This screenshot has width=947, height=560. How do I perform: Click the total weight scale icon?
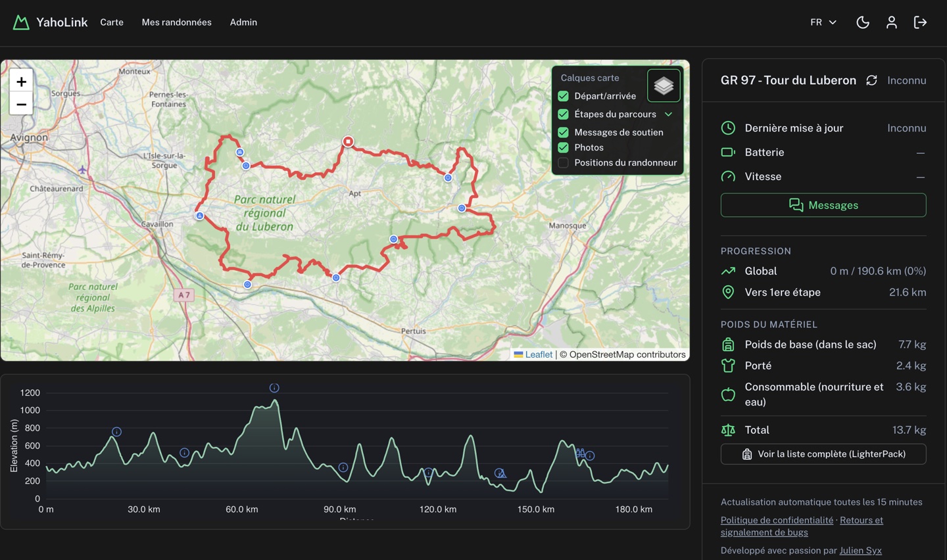click(x=728, y=430)
